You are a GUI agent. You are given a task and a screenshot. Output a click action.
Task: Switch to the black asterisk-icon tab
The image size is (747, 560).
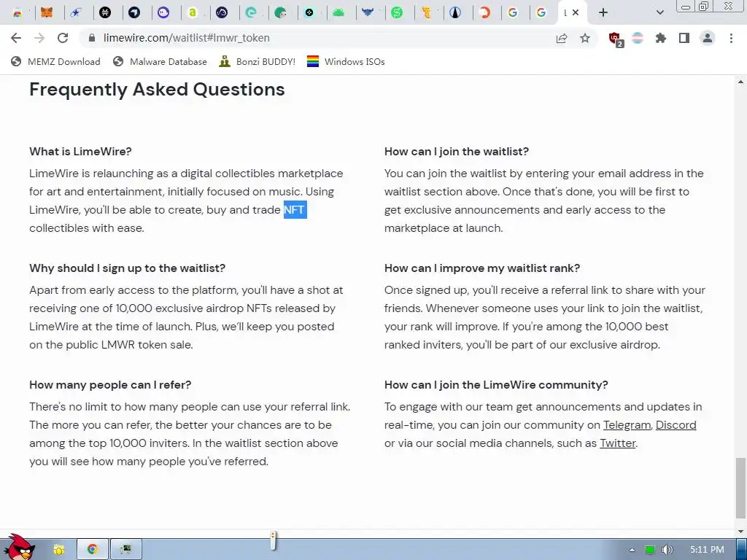[105, 13]
